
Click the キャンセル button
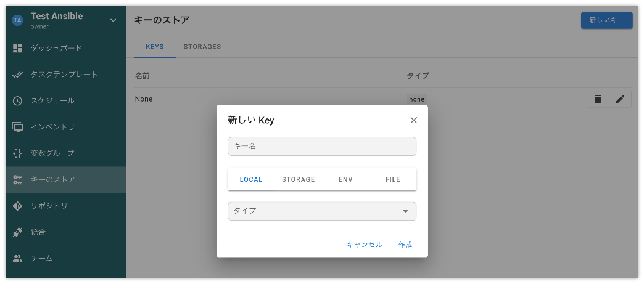(x=365, y=245)
